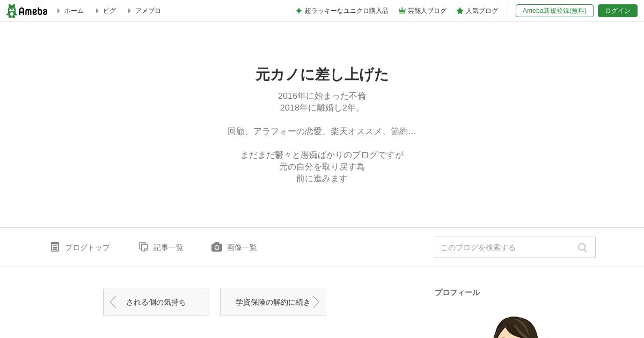Image resolution: width=644 pixels, height=338 pixels.
Task: Open 超ラッキーなユニクロ購入品 link
Action: [x=347, y=11]
